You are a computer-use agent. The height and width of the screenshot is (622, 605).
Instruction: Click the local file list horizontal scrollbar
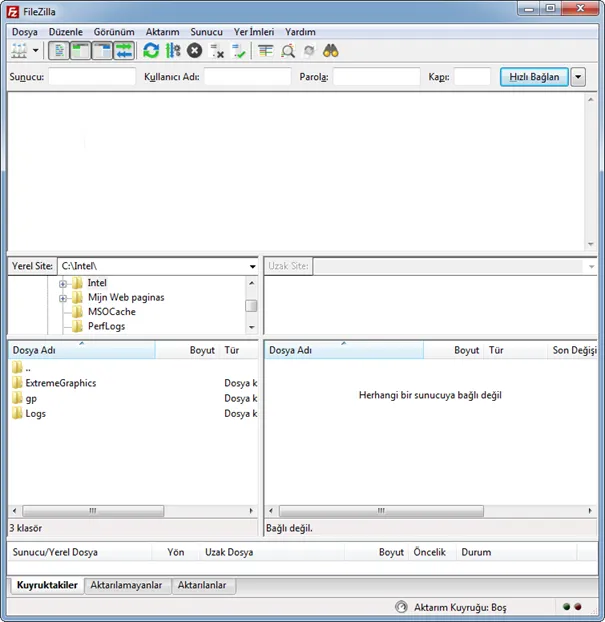(93, 511)
